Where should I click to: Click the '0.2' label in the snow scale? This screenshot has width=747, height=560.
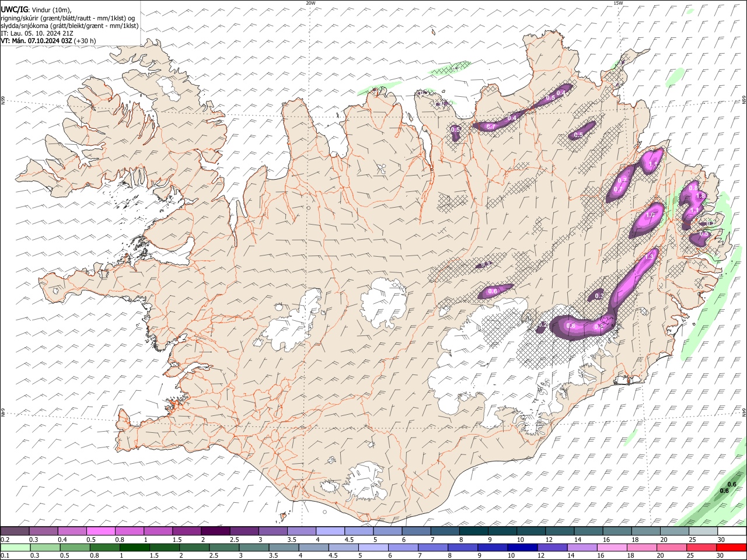pyautogui.click(x=5, y=540)
